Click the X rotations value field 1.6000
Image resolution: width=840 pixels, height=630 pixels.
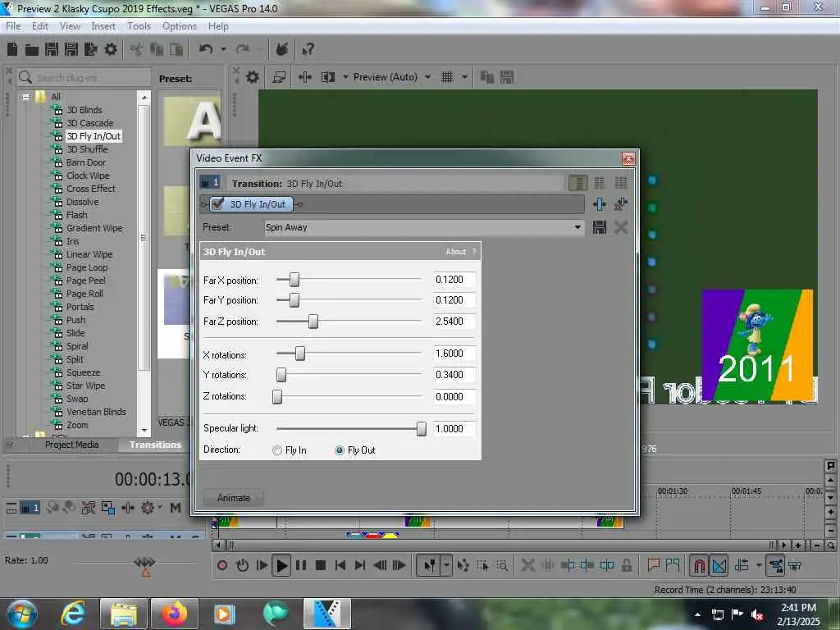pos(454,354)
